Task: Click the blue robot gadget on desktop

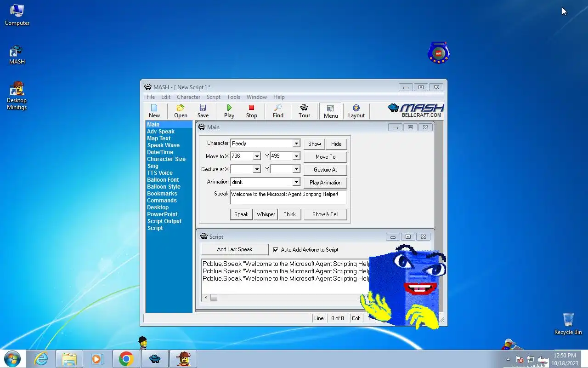Action: pos(438,52)
